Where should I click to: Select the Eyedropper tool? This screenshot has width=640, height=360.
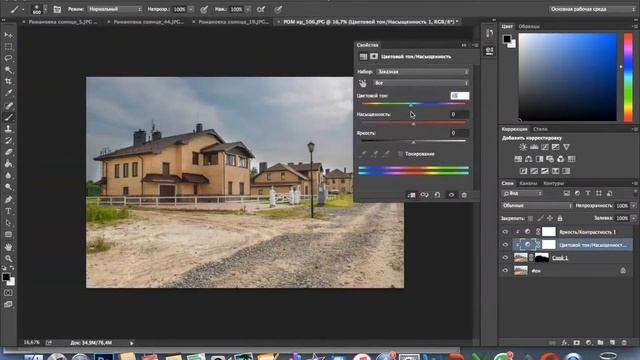(x=8, y=93)
